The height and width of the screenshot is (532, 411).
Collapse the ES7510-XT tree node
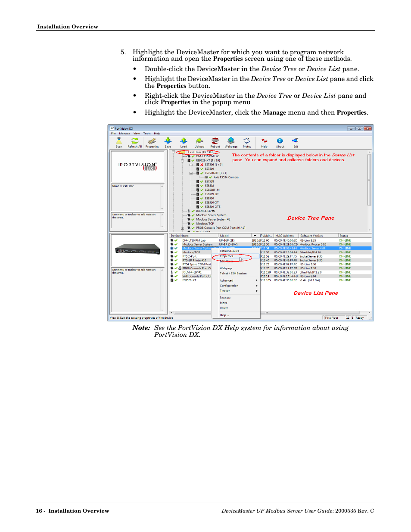pyautogui.click(x=191, y=173)
